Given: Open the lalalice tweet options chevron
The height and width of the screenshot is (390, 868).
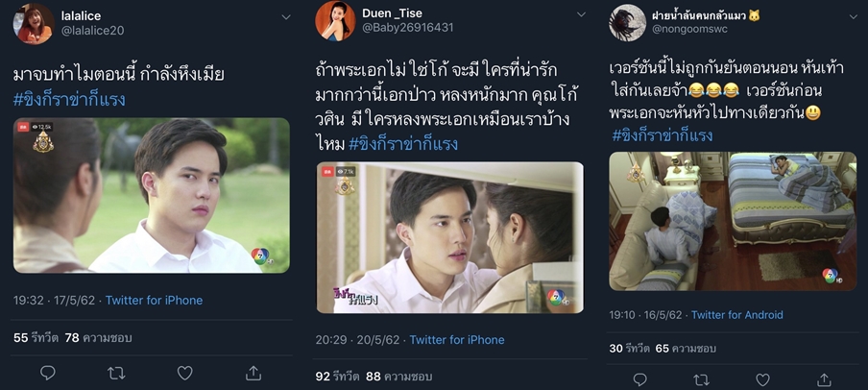Looking at the screenshot, I should [x=285, y=17].
